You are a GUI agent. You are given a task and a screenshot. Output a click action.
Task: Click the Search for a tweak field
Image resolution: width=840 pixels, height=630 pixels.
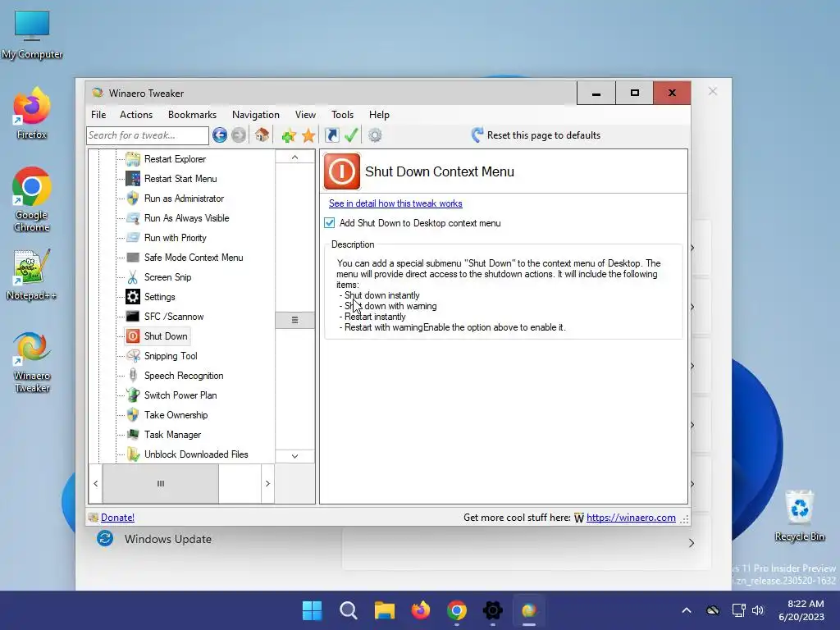click(148, 135)
